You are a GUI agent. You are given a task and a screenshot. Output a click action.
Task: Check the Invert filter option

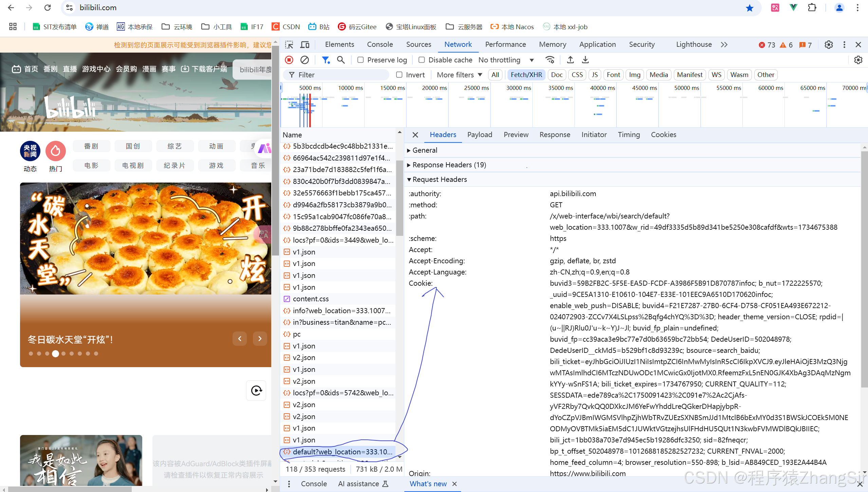point(400,75)
